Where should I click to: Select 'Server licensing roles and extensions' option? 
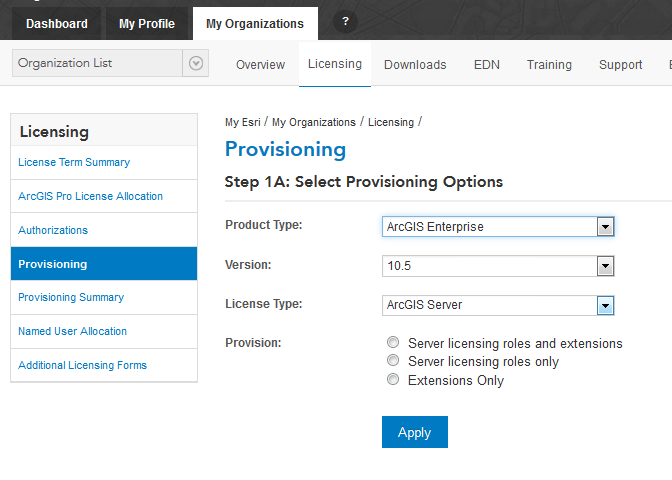pos(394,343)
